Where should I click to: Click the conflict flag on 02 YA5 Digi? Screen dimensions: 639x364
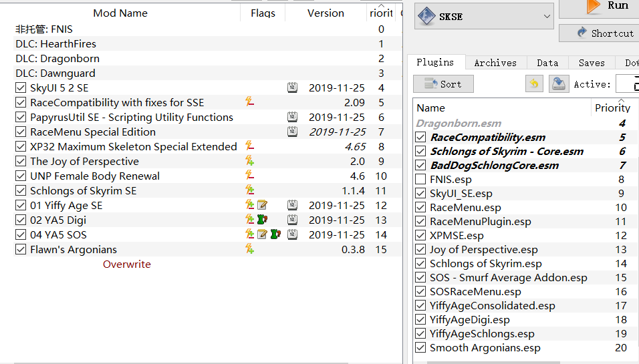pyautogui.click(x=249, y=219)
